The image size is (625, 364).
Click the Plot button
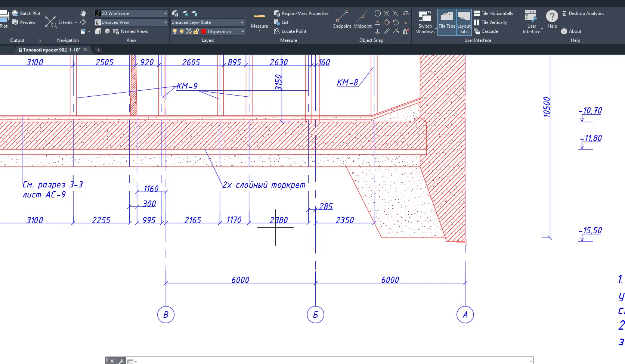coord(4,19)
